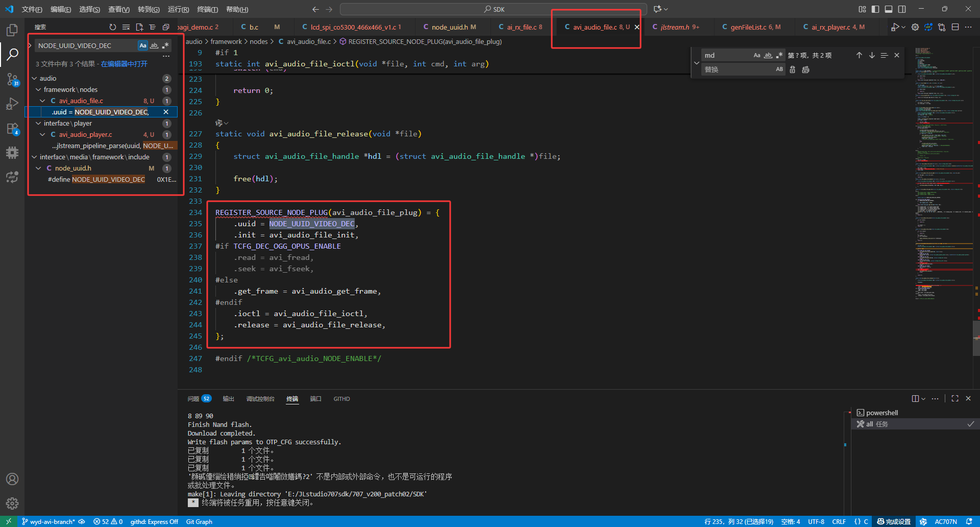Screen dimensions: 980x527
Task: Open the wyd-avi-branch status bar item
Action: tap(49, 521)
